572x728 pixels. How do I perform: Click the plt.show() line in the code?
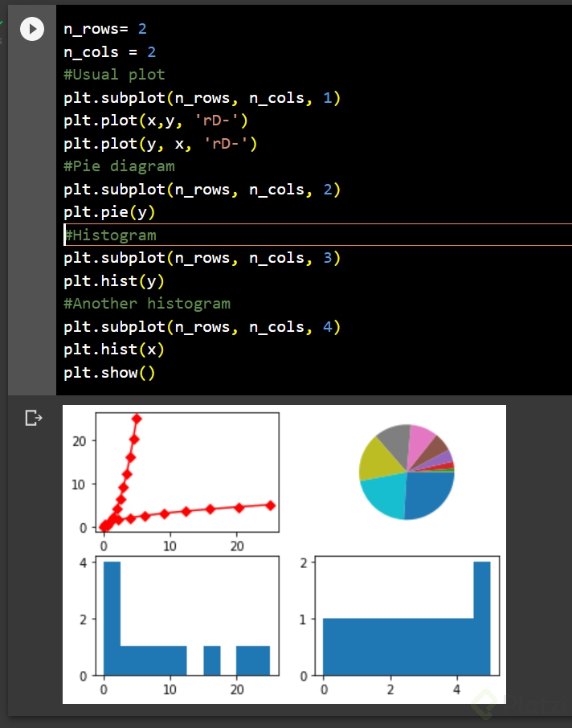[109, 372]
